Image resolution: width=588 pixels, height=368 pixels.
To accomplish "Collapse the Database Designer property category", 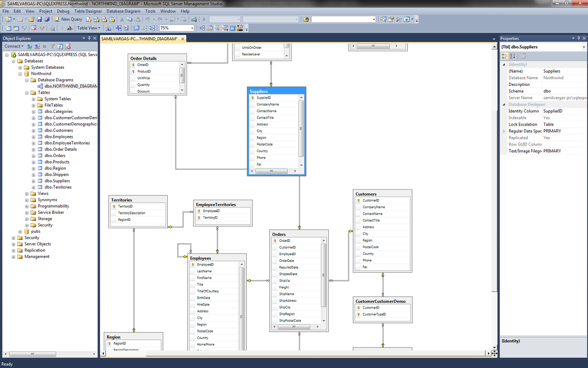I will click(504, 105).
